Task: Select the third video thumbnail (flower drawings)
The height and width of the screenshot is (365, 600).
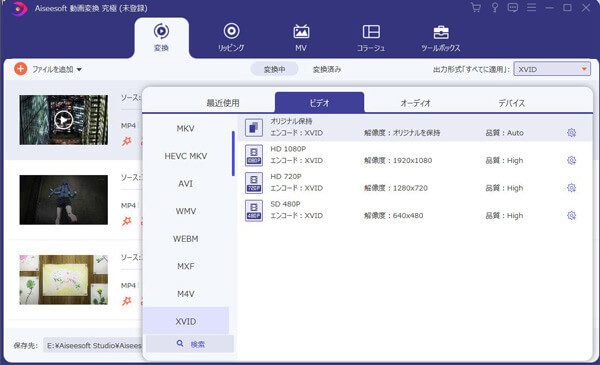Action: click(x=64, y=280)
